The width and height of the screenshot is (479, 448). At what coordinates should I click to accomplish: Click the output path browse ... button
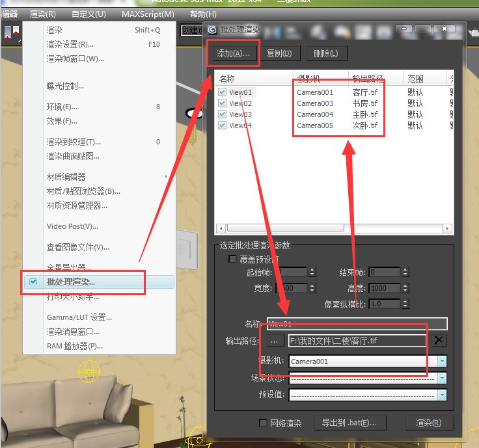coord(275,341)
